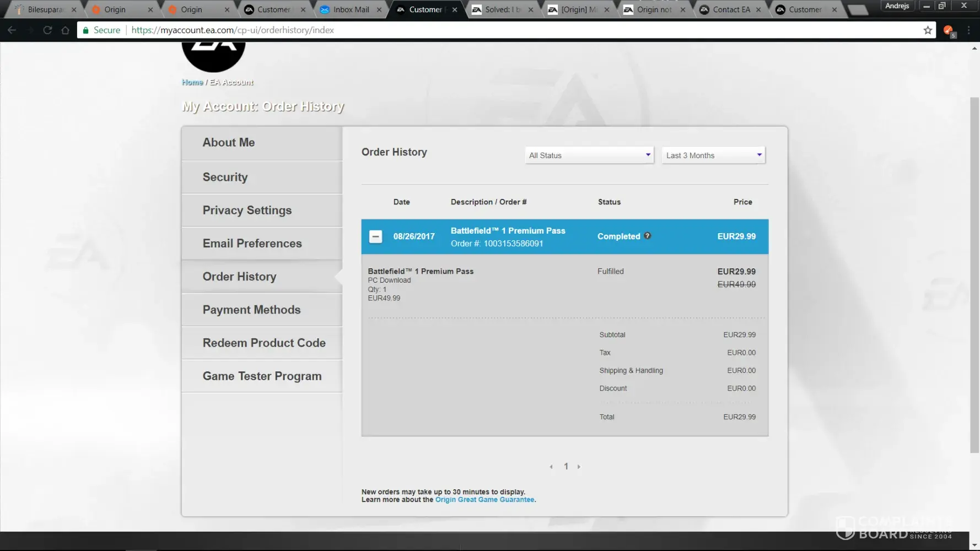
Task: Close the Contact EA browser tab
Action: (758, 9)
